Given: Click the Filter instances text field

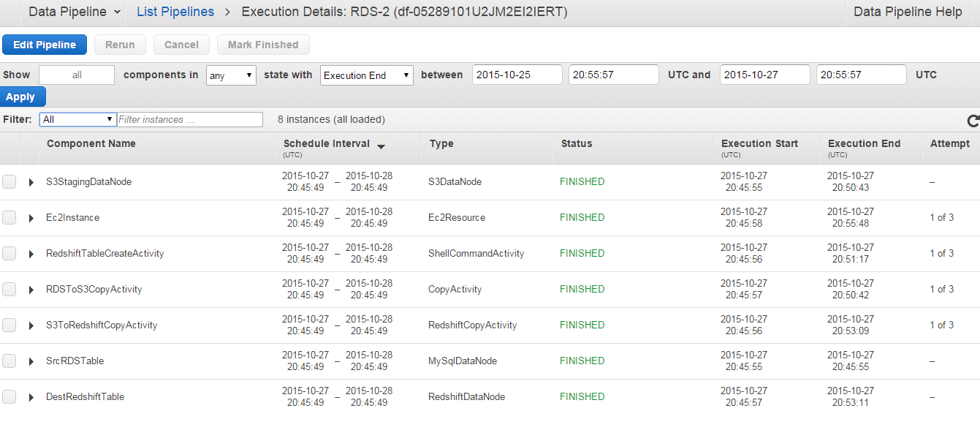Looking at the screenshot, I should [189, 119].
